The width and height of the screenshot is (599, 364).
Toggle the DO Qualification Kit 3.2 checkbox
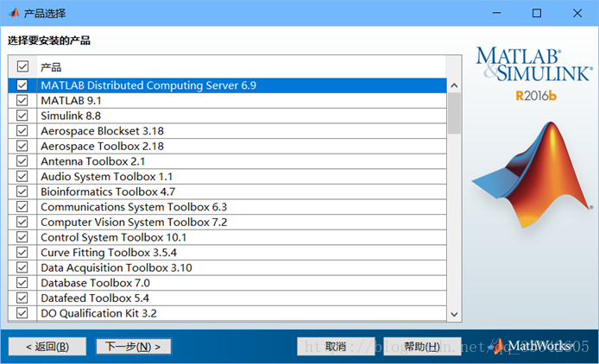point(22,313)
